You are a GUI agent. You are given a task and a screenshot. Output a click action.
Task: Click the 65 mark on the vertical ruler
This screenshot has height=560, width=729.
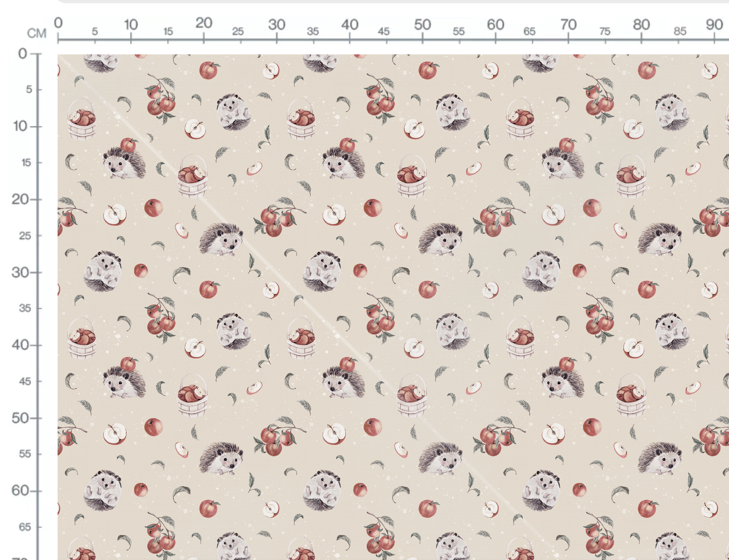click(x=25, y=527)
